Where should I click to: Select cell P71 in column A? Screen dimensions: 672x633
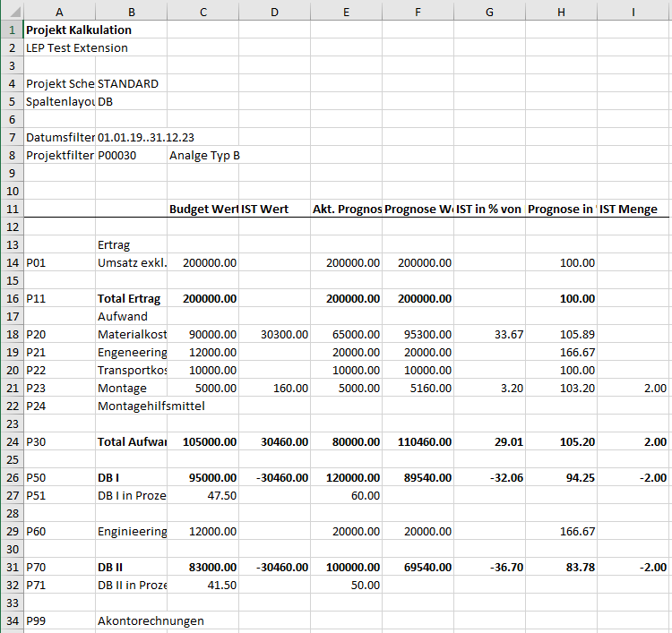coord(59,585)
